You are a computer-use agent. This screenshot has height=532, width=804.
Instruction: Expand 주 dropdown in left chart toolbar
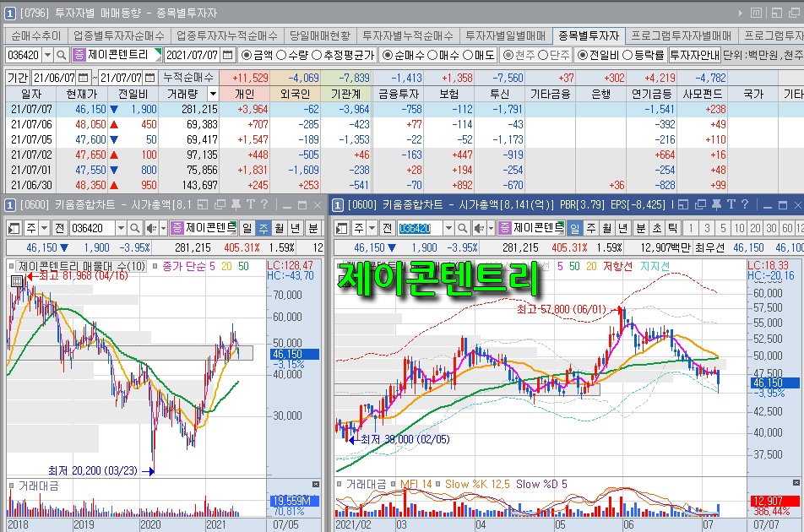pyautogui.click(x=45, y=228)
